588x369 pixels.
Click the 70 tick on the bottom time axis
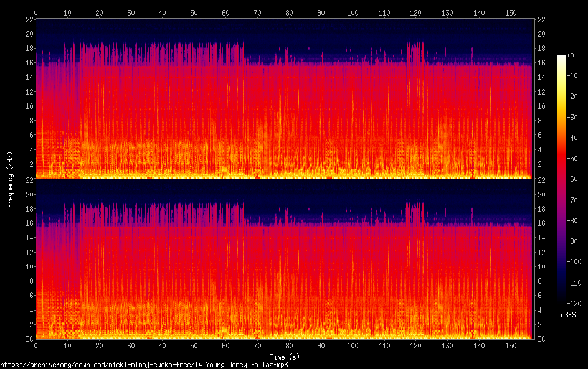pyautogui.click(x=257, y=346)
